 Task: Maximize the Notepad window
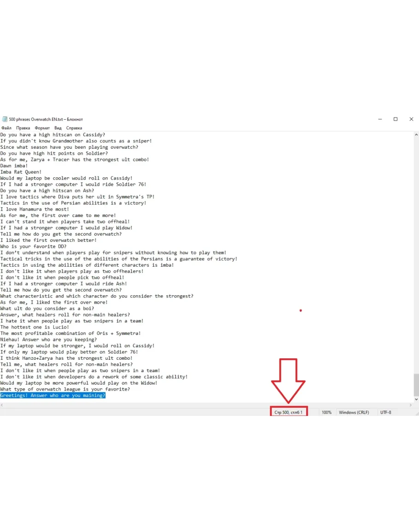click(395, 119)
